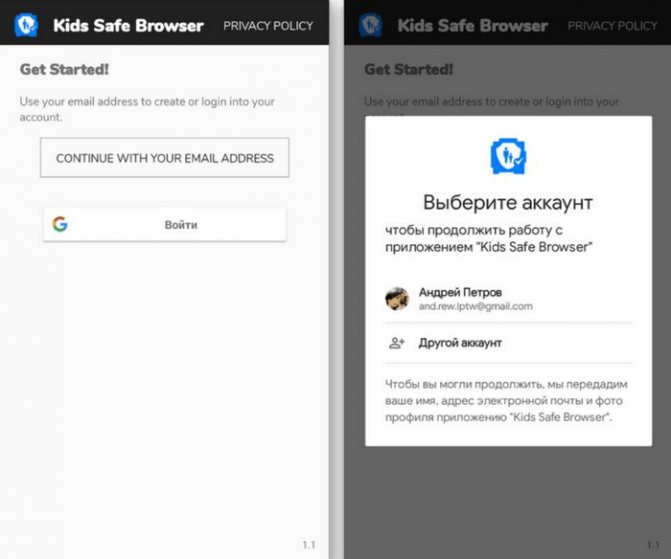Click the dimmed Kids Safe Browser logo in right header
The height and width of the screenshot is (559, 671).
pyautogui.click(x=371, y=25)
